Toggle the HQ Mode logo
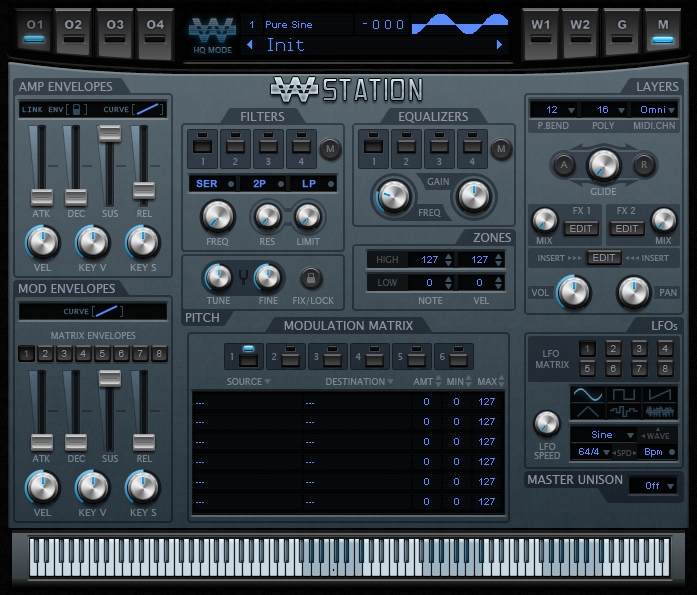The height and width of the screenshot is (595, 697). click(212, 36)
